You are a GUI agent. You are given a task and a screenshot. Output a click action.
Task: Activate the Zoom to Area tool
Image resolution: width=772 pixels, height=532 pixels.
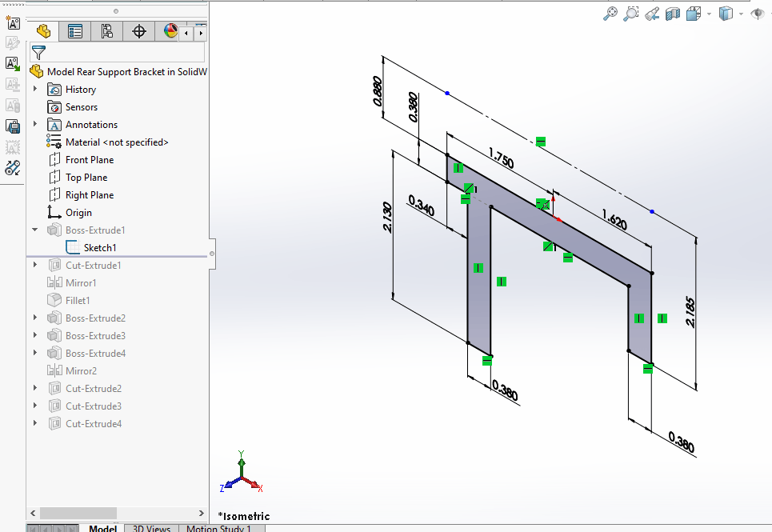pyautogui.click(x=631, y=14)
